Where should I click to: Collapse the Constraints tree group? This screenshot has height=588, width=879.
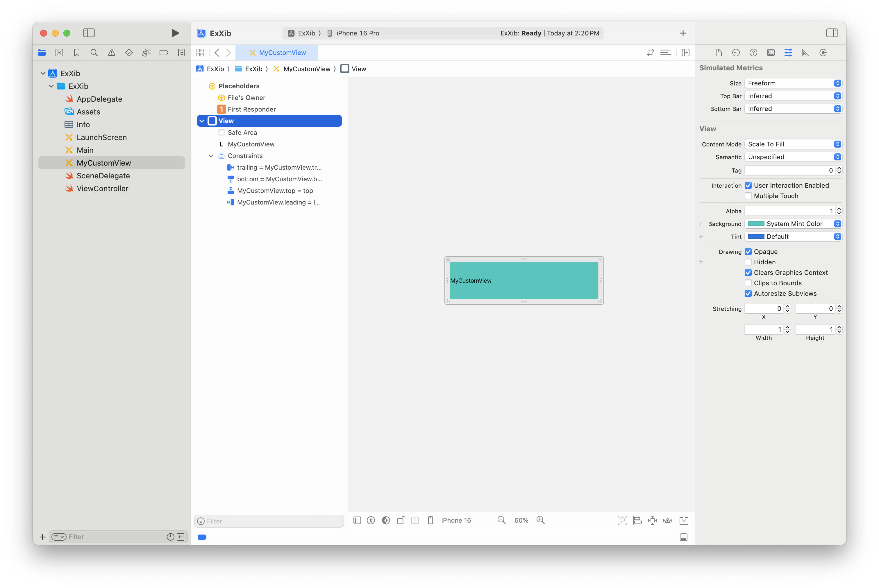point(211,156)
